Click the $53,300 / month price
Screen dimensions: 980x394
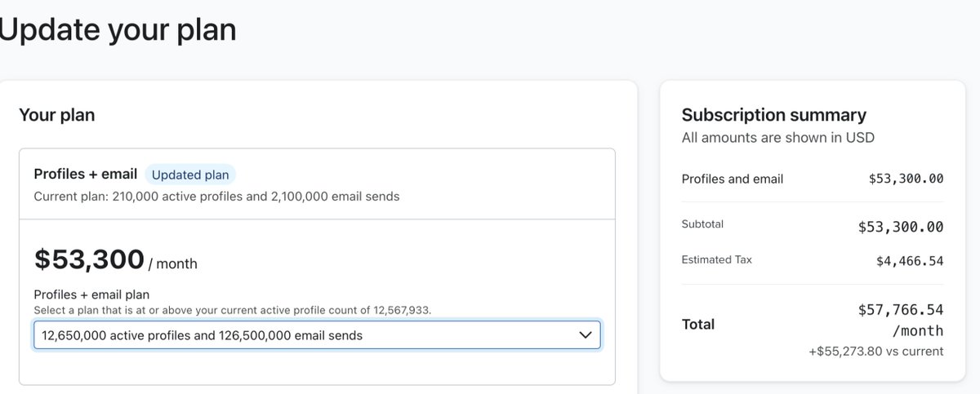(x=115, y=260)
